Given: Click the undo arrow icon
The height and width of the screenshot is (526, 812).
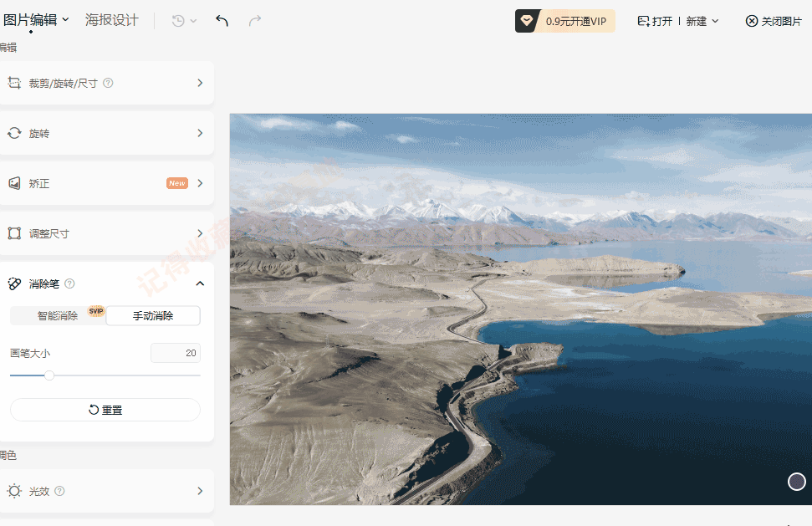Looking at the screenshot, I should tap(222, 21).
